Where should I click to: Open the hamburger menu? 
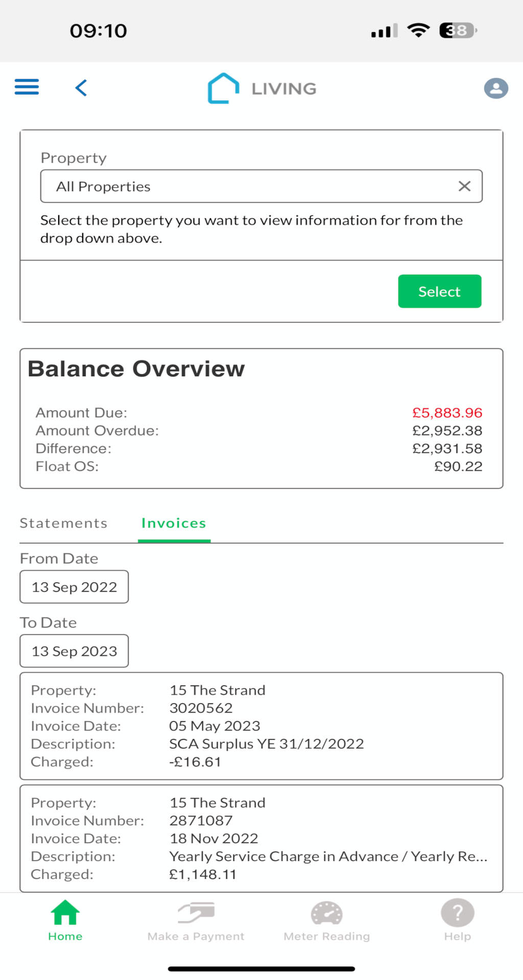[27, 87]
